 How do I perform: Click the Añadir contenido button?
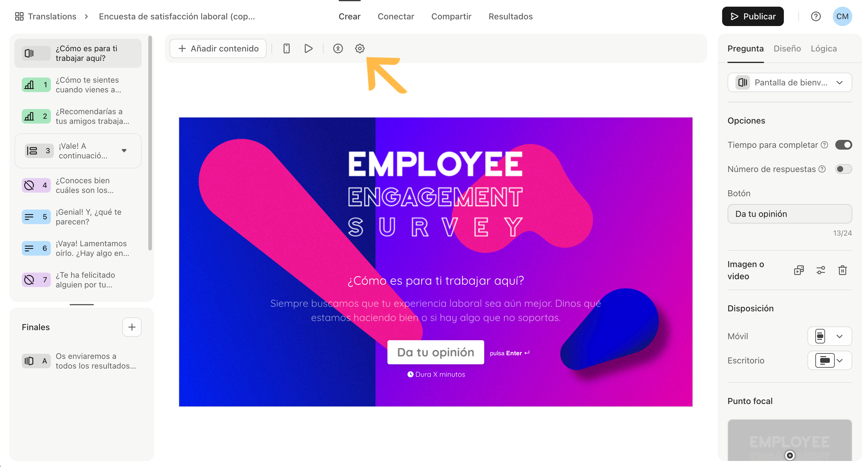218,48
